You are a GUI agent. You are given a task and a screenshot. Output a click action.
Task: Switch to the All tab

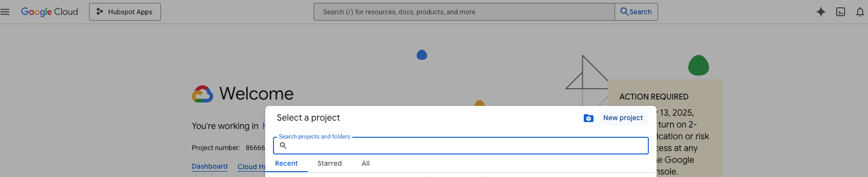point(365,163)
